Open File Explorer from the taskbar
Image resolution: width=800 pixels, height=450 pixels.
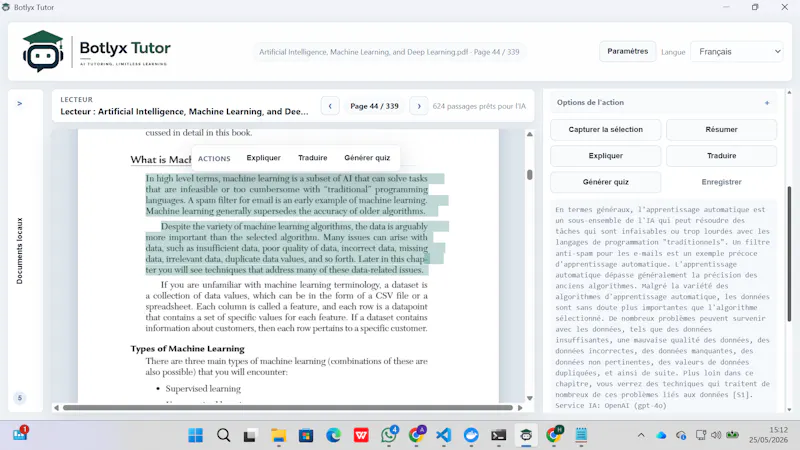(278, 435)
